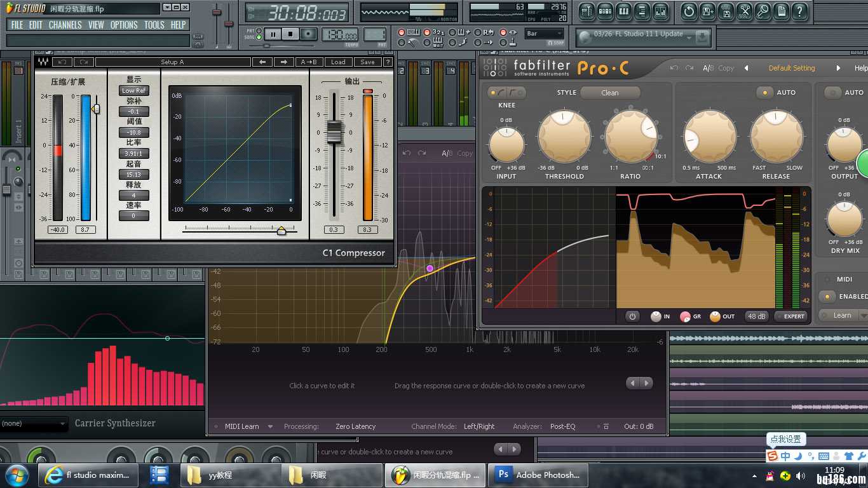Click the A/B button in FabFilter Pro-C
Screen dimensions: 868x488
pos(709,68)
